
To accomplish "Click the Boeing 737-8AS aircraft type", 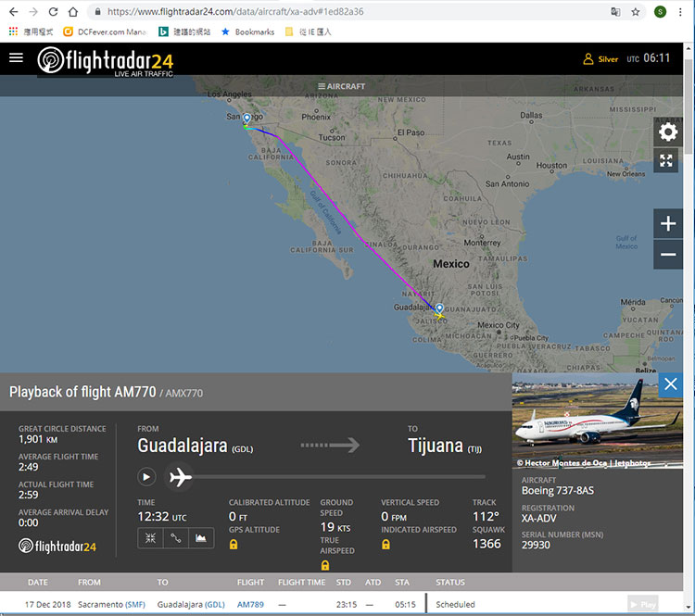I will point(558,490).
